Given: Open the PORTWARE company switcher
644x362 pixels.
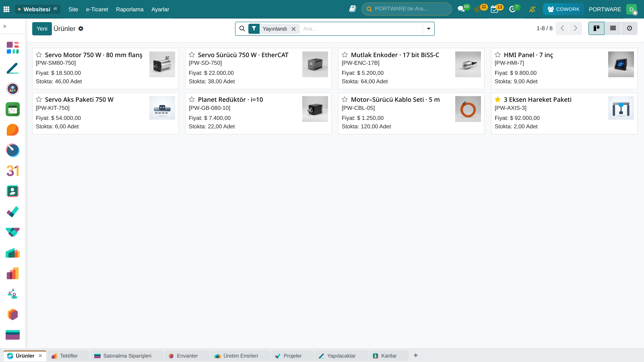Looking at the screenshot, I should coord(605,9).
